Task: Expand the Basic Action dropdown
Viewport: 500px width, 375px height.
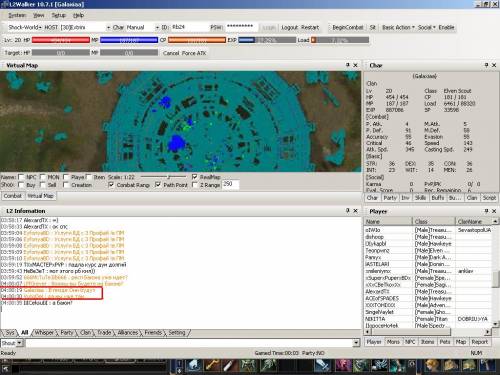Action: (x=398, y=27)
